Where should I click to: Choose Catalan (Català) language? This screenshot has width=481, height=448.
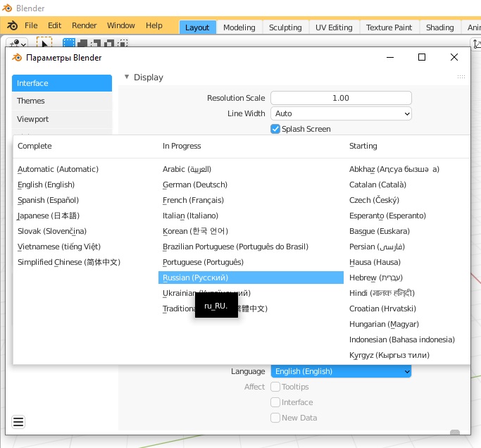click(x=377, y=185)
